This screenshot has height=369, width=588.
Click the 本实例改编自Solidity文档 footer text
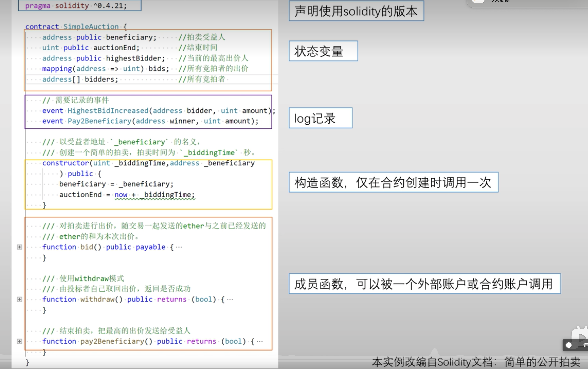pos(476,362)
